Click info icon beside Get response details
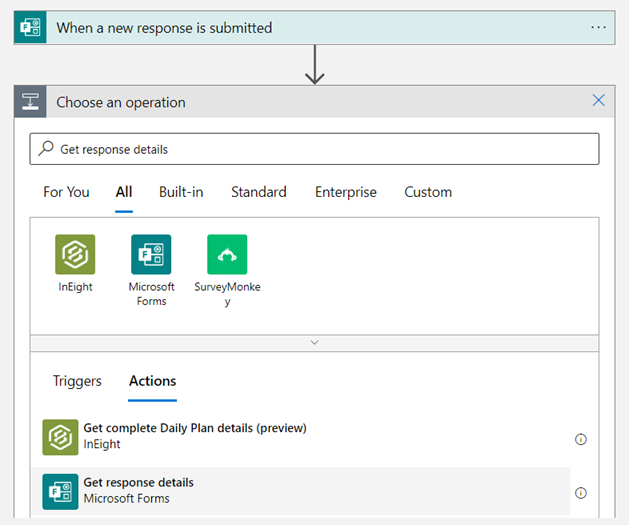The image size is (629, 525). pyautogui.click(x=581, y=493)
